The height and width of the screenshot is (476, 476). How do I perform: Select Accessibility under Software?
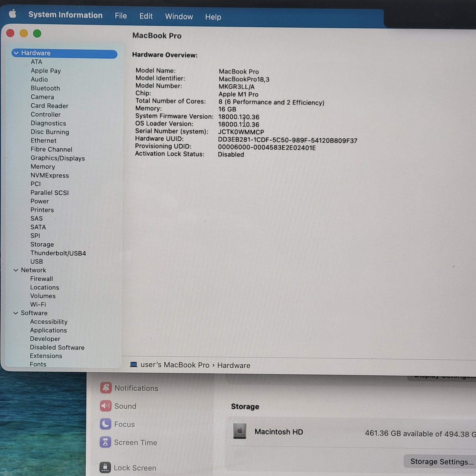(49, 322)
